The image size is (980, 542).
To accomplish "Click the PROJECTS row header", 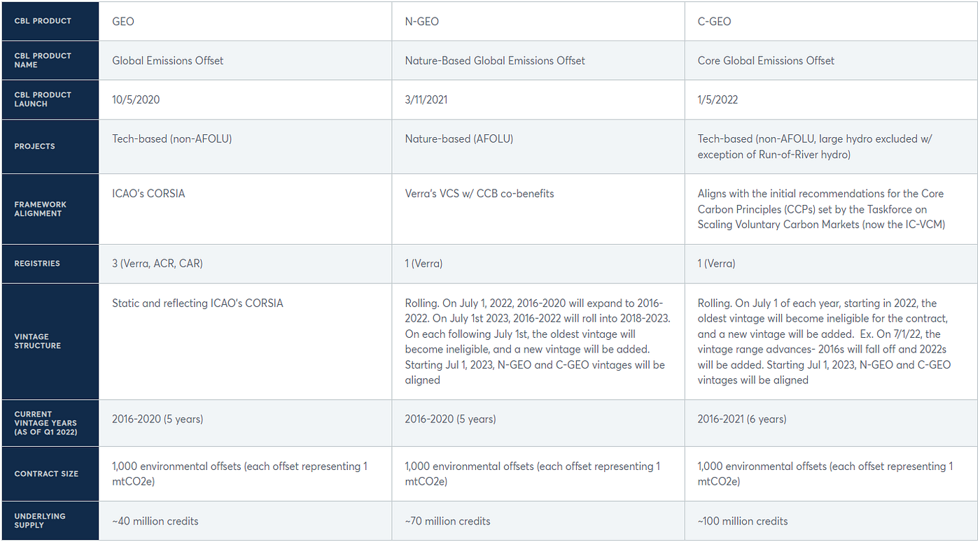I will coord(50,146).
